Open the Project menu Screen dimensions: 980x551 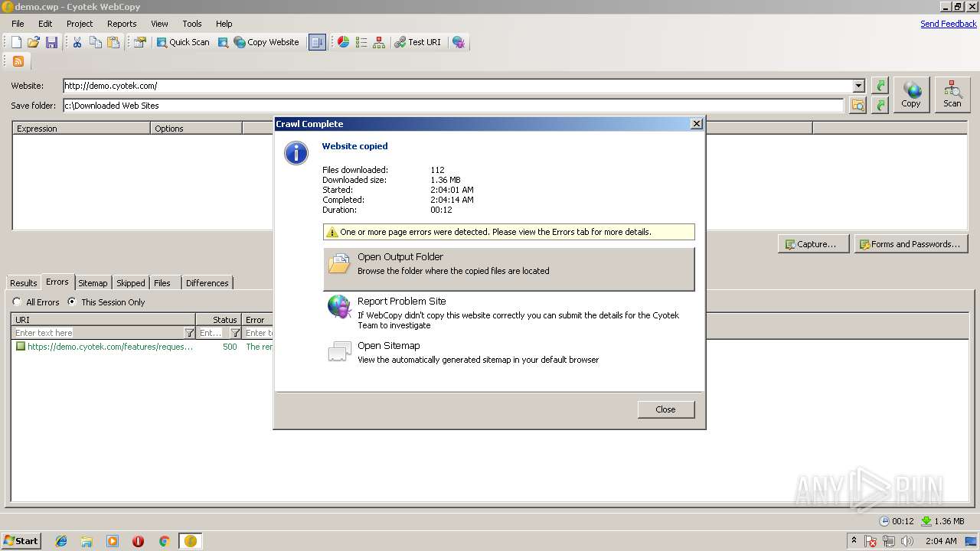(x=80, y=24)
